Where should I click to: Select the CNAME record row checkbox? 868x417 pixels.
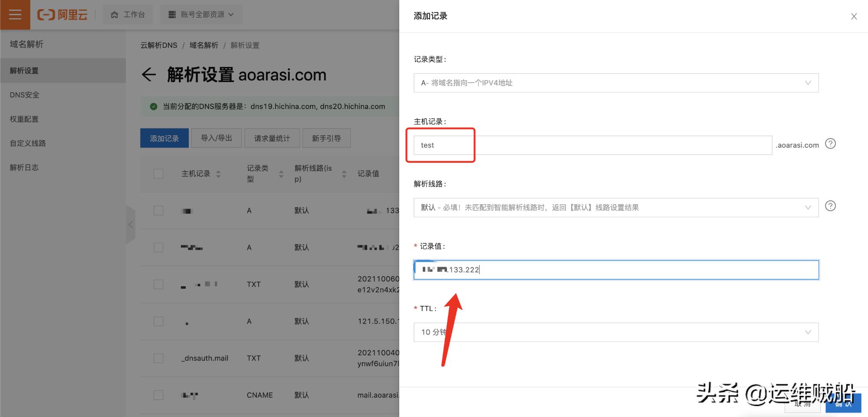pos(158,395)
